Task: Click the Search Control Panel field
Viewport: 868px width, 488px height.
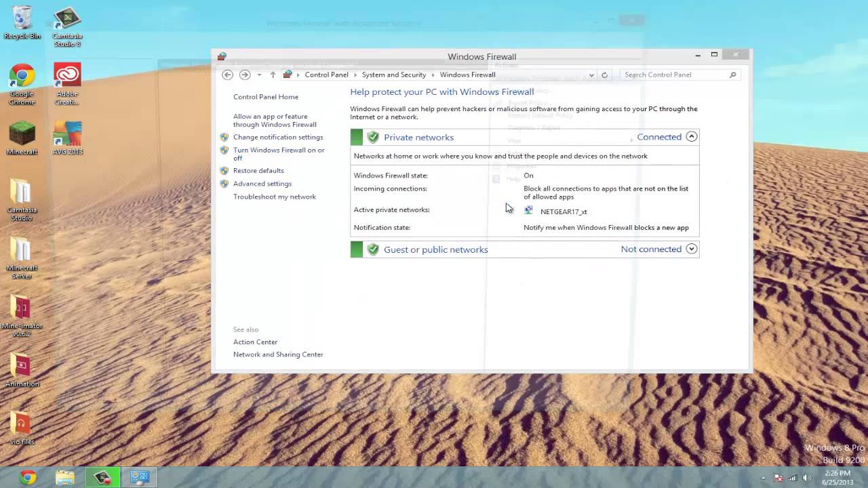Action: (680, 75)
